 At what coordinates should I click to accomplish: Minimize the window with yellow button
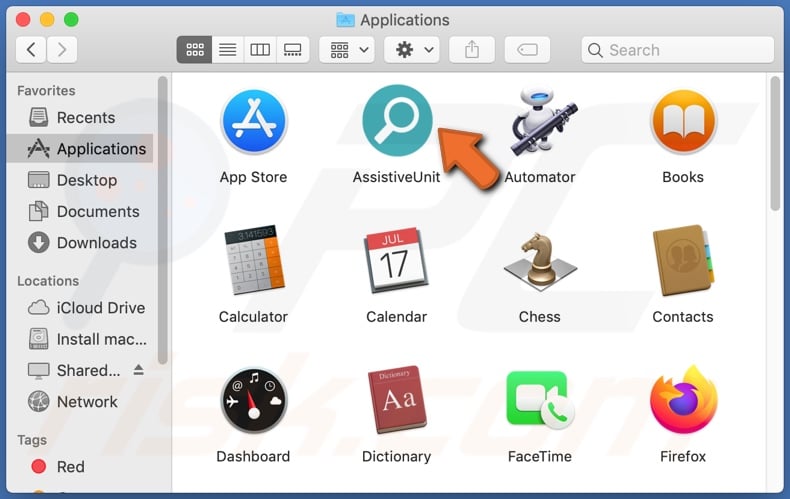(x=47, y=20)
